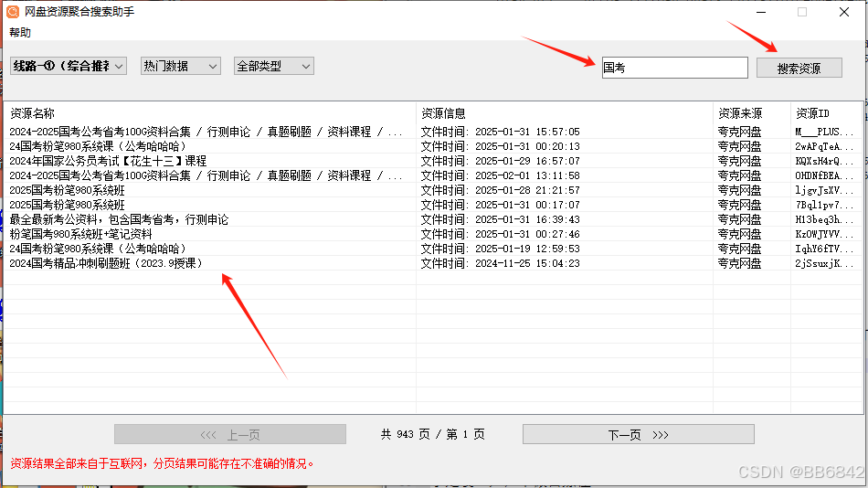Expand the 线路一① 综合推荐 route dropdown

69,66
